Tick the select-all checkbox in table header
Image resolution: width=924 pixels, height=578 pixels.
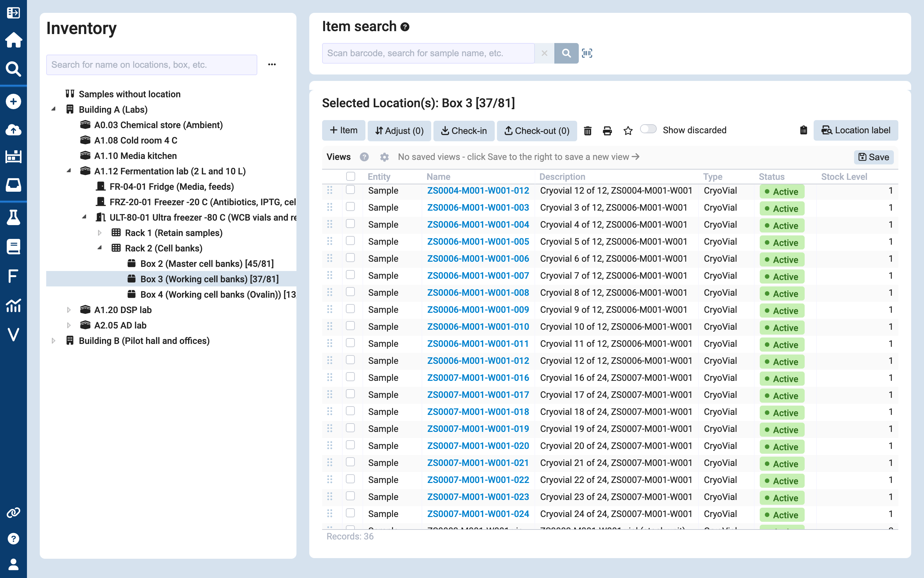[350, 176]
